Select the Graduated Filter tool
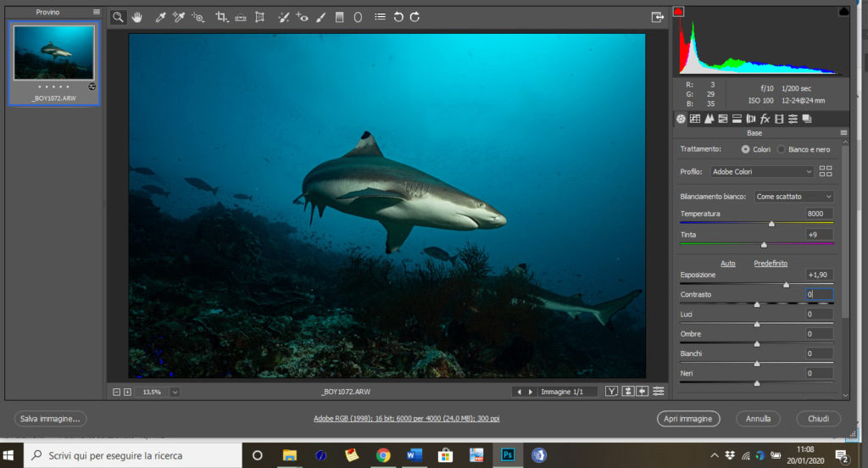Screen dimensions: 868x468 point(340,17)
